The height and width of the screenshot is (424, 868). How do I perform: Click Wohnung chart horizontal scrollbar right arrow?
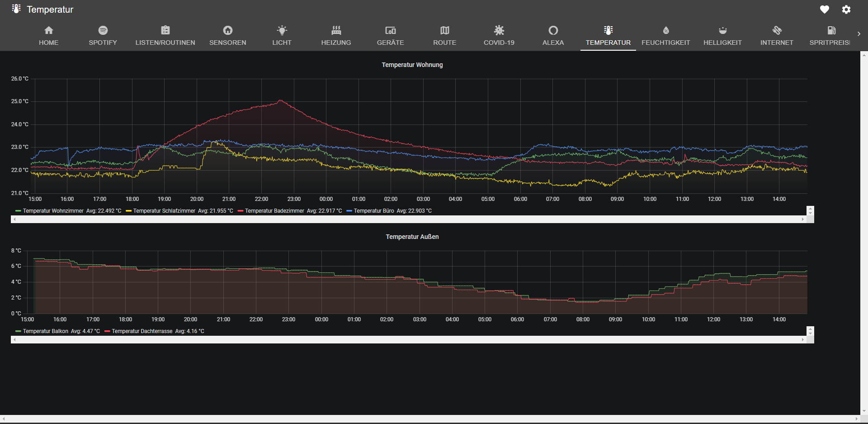click(803, 219)
